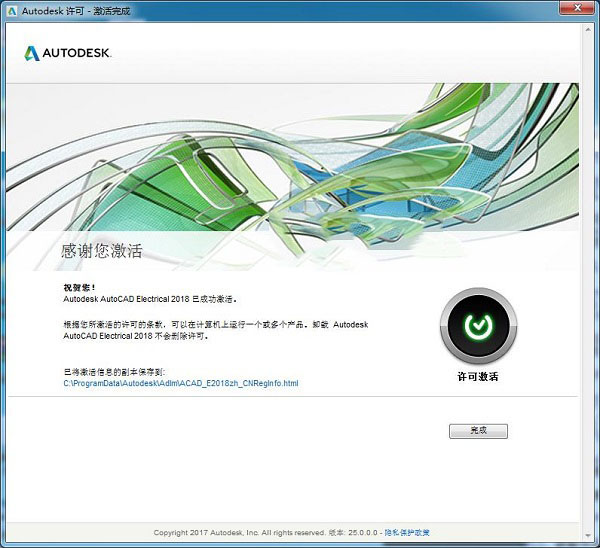Open the 隐私保护政策 privacy link
The height and width of the screenshot is (548, 600).
408,533
